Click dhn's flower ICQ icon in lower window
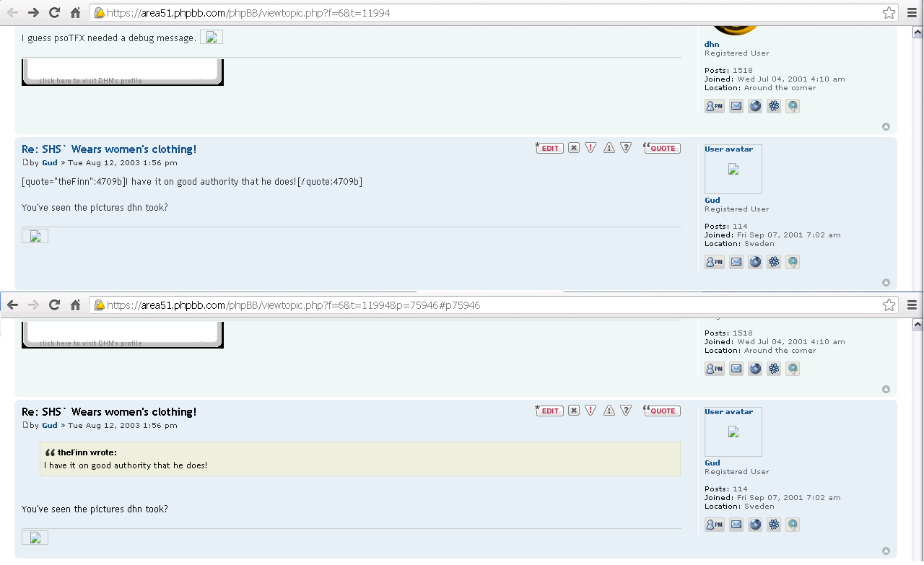 tap(774, 369)
